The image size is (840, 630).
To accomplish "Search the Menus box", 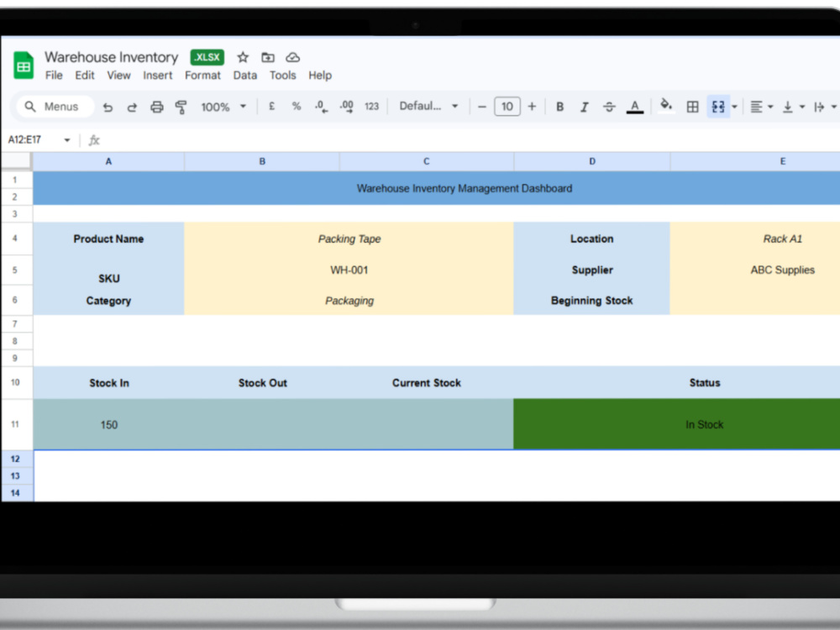I will tap(55, 107).
